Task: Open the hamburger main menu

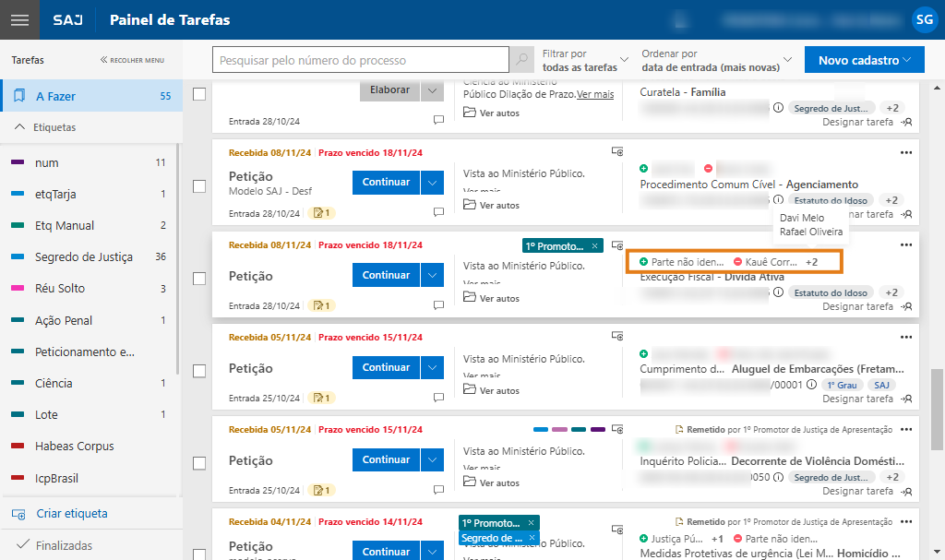Action: 19,20
